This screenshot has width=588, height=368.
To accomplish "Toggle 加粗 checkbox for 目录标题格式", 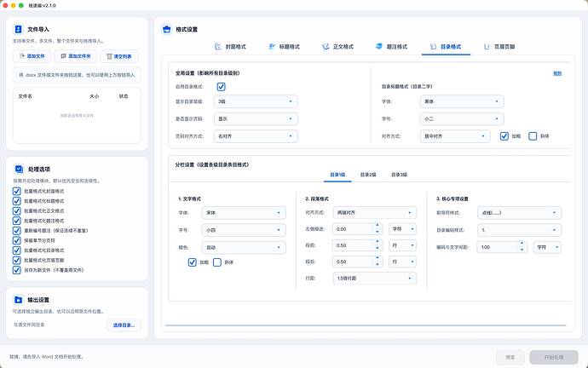I will (x=504, y=136).
